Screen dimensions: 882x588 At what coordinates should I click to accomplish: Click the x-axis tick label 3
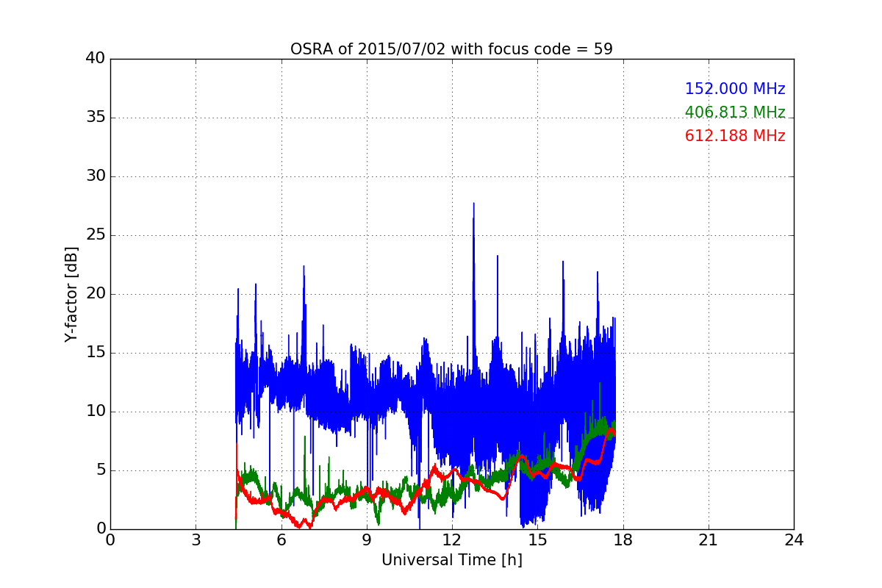click(x=196, y=540)
